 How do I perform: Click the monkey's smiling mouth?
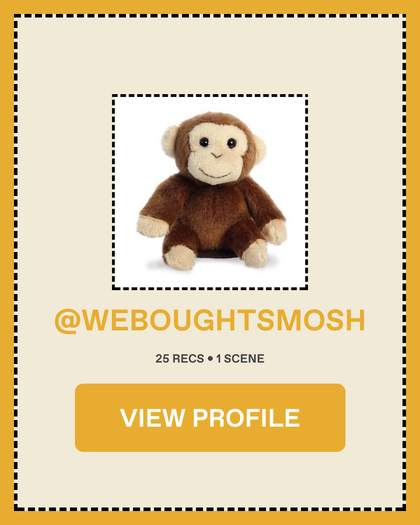(214, 174)
